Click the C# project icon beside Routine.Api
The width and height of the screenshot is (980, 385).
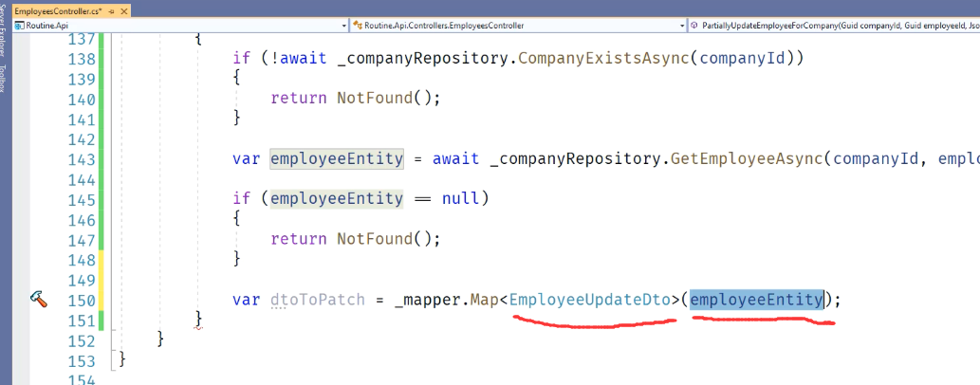pos(19,26)
